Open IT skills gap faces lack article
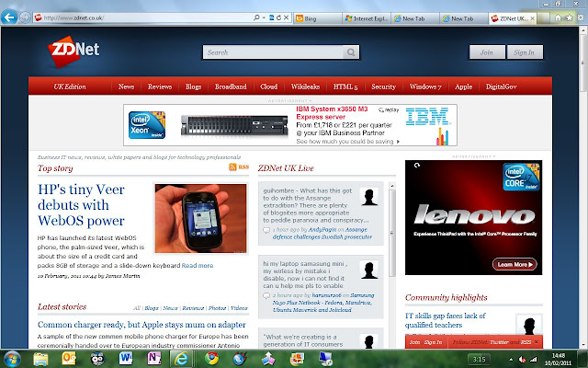588x368 pixels. pos(445,320)
